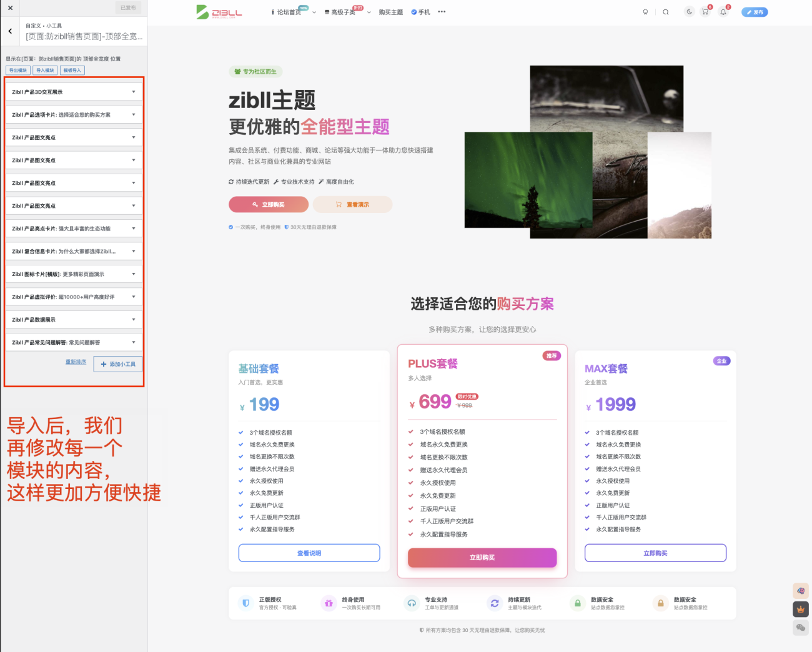Toggle dark mode with the moon icon
The image size is (812, 652).
point(689,11)
